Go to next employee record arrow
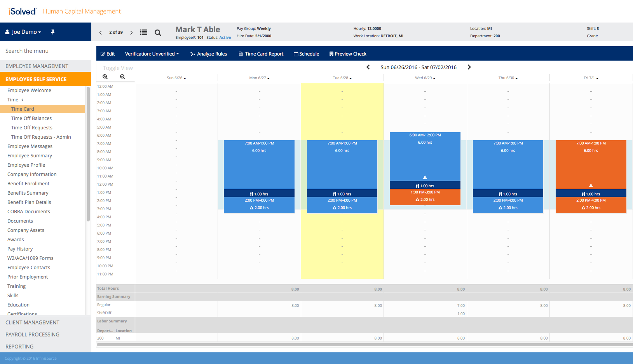Screen dimensions: 633x364 point(131,33)
